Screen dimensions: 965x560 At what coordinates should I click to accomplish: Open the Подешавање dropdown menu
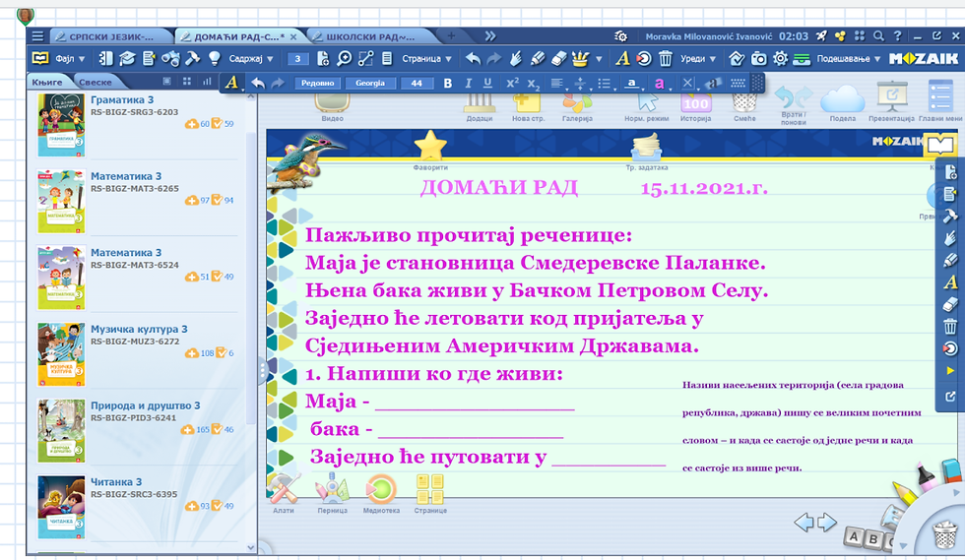click(848, 58)
